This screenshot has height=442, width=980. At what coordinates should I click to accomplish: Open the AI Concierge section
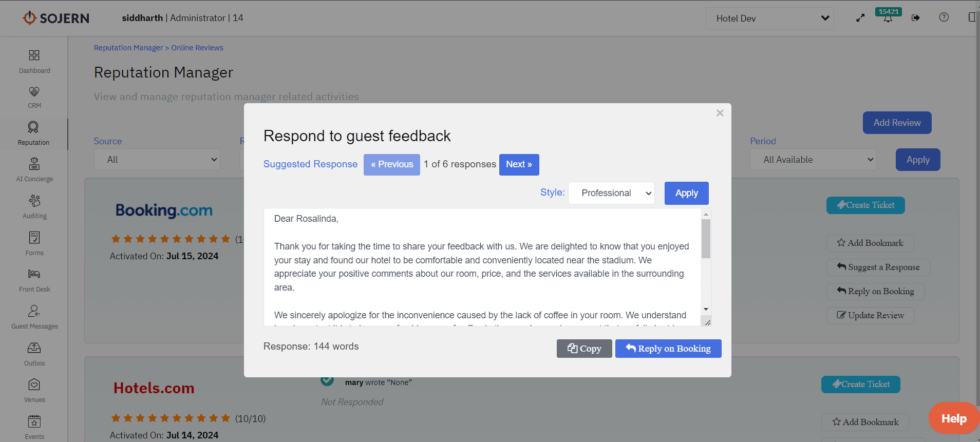[x=34, y=169]
